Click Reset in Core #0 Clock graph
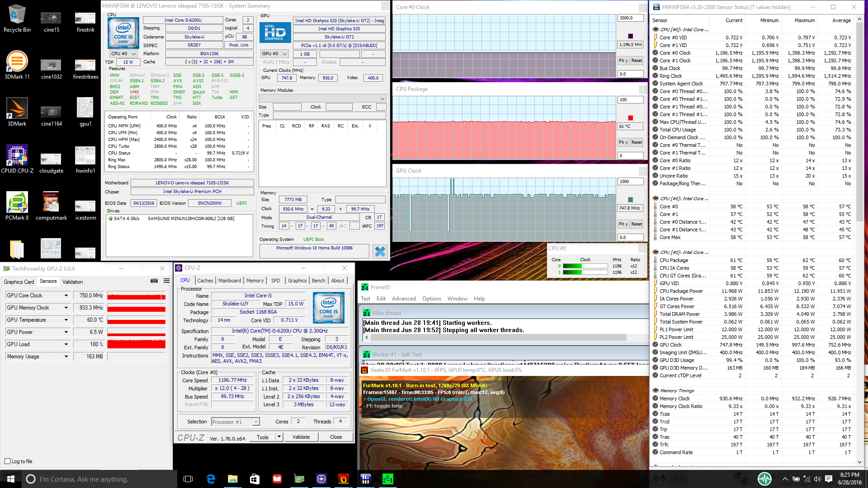 pos(637,61)
